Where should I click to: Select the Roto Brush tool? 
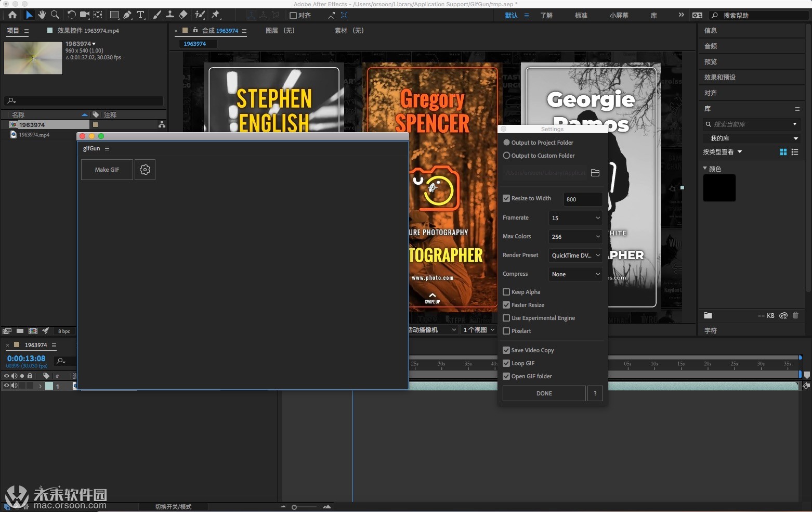(x=200, y=15)
